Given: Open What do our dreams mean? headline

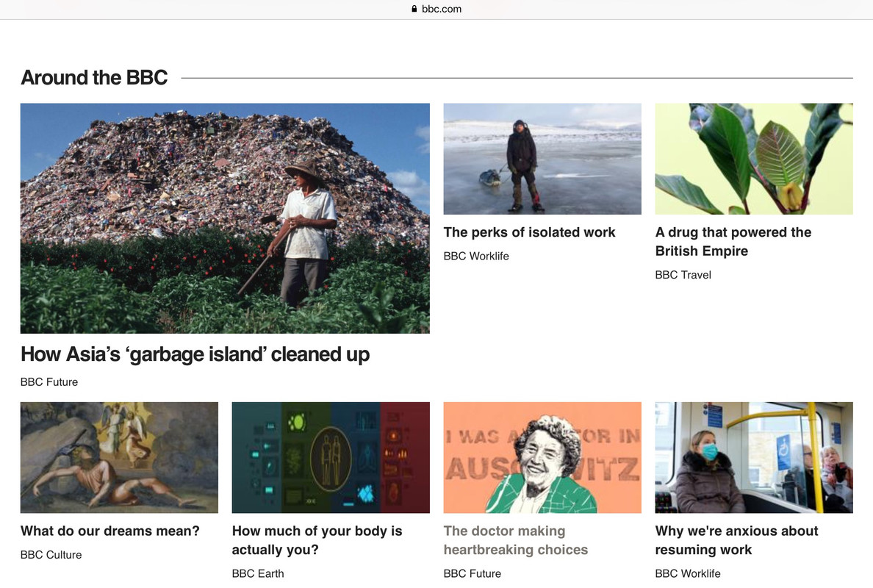Looking at the screenshot, I should point(109,531).
